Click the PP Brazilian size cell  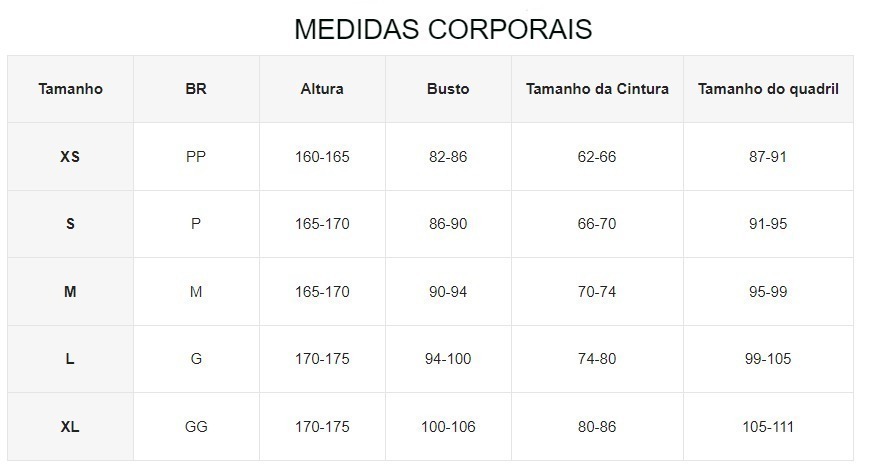[x=196, y=157]
